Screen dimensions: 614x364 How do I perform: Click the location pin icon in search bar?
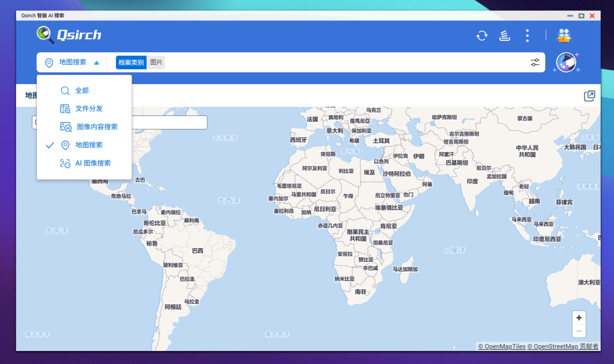pos(49,62)
